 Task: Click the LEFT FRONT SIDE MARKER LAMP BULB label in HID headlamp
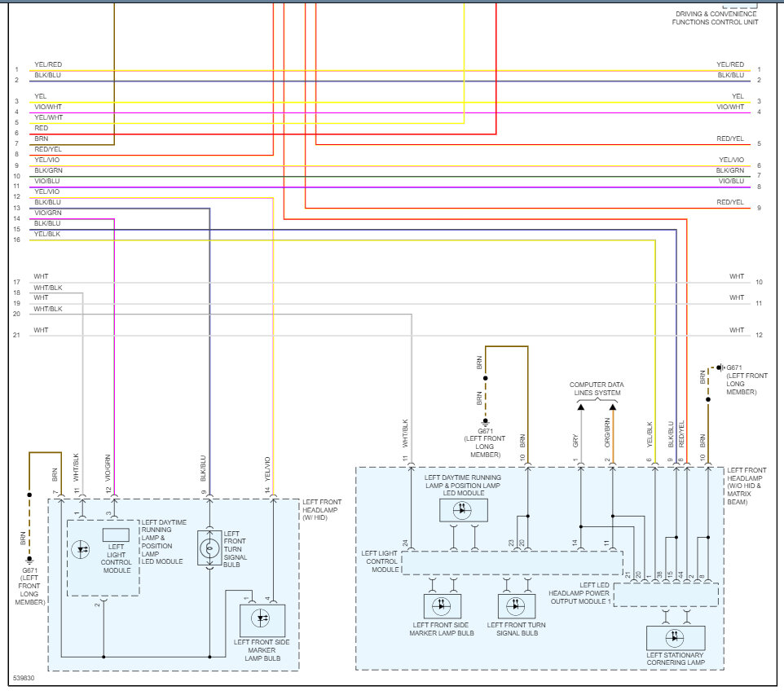click(x=262, y=650)
